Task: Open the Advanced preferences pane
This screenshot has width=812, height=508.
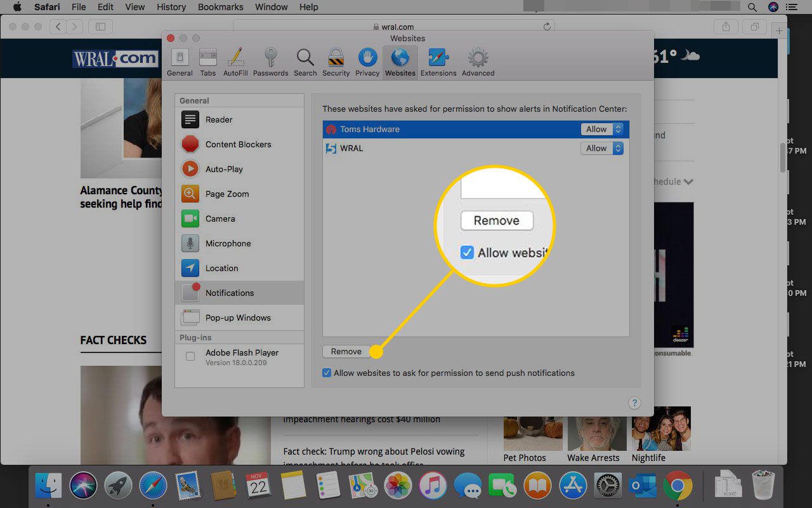Action: click(x=478, y=62)
